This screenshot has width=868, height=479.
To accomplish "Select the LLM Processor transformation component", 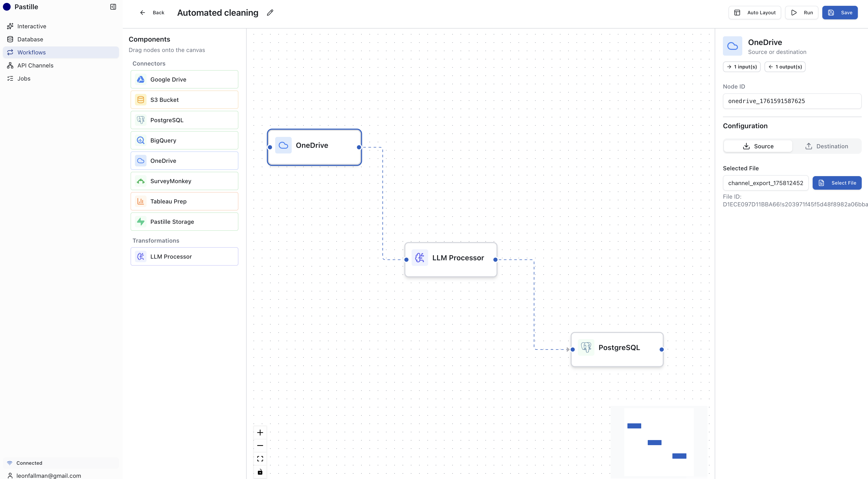I will coord(184,256).
